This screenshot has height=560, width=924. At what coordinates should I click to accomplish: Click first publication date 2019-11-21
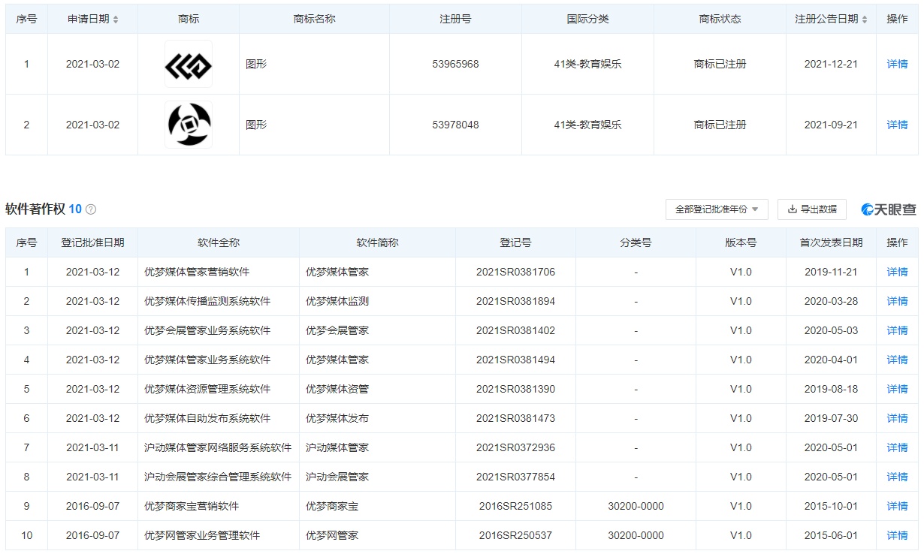click(831, 272)
